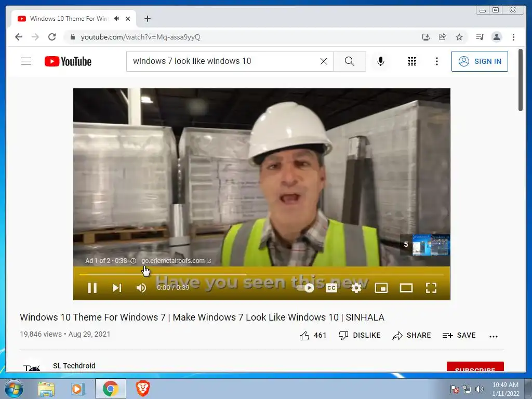
Task: Reload the page with the refresh icon
Action: (52, 37)
